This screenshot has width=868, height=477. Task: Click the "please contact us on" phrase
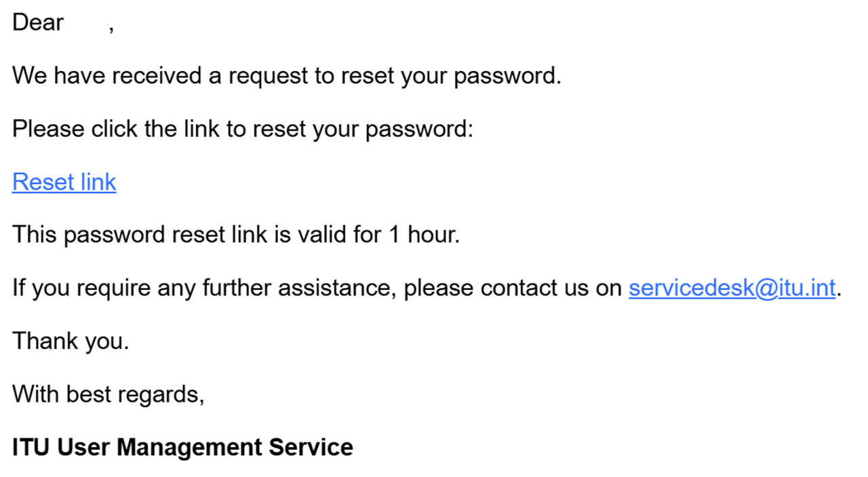(x=513, y=289)
